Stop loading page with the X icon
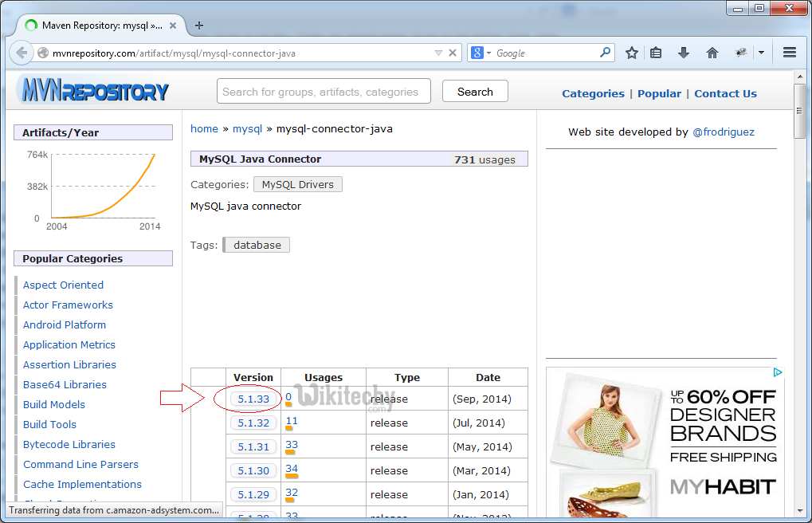The width and height of the screenshot is (812, 523). click(453, 53)
